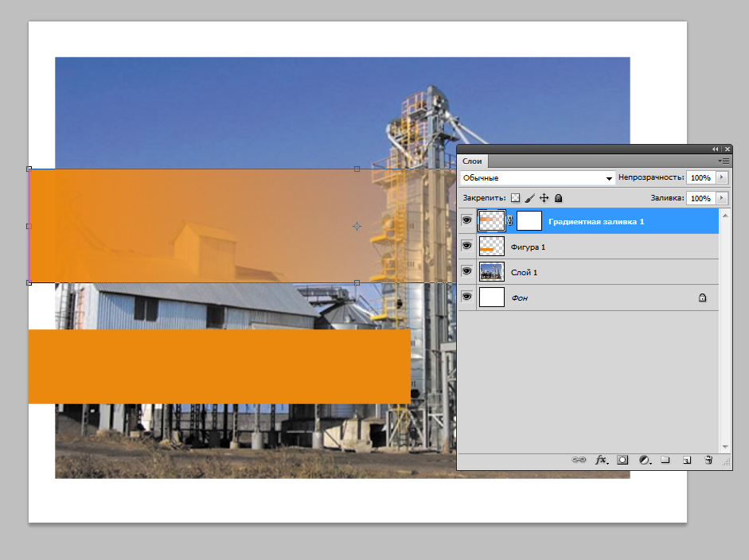This screenshot has width=749, height=560.
Task: Hide the Слой 1 layer
Action: [x=466, y=271]
